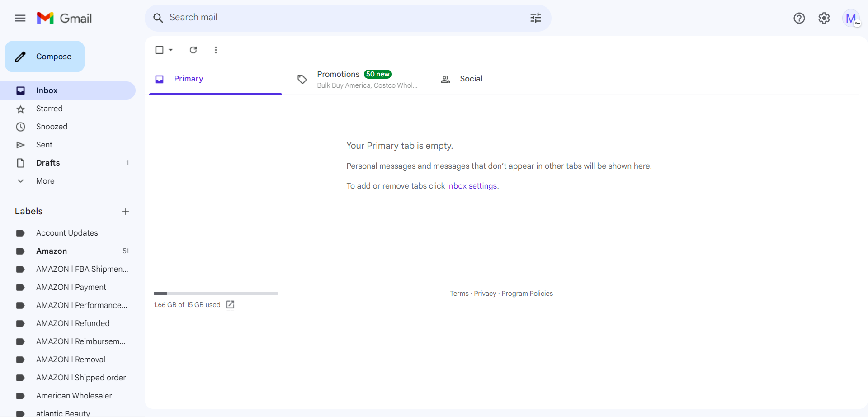This screenshot has width=868, height=417.
Task: Click the '1.66 GB of 15 GB used' text
Action: 187,305
